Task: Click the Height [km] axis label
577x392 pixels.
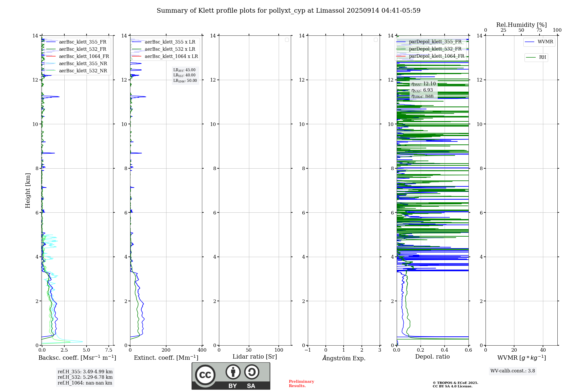Action: [x=28, y=191]
